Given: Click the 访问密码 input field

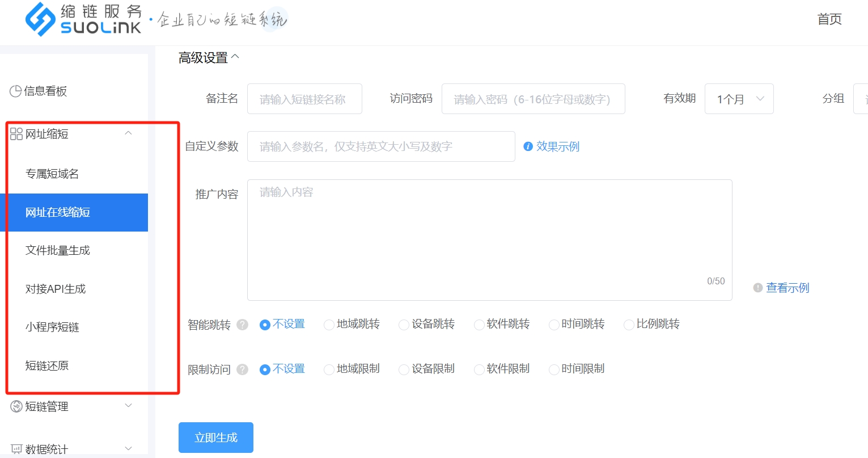Looking at the screenshot, I should point(533,99).
